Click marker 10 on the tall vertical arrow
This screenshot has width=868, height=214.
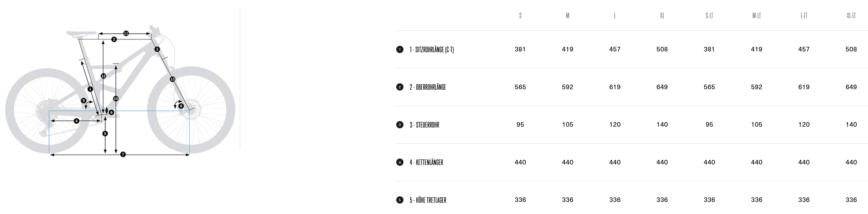[x=116, y=98]
